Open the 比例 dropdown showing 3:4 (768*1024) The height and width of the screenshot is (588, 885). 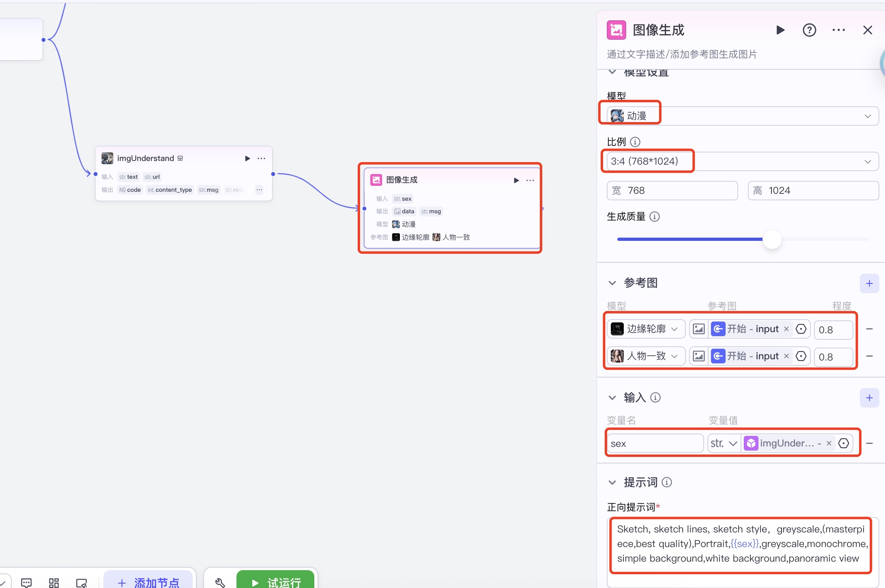(x=742, y=161)
